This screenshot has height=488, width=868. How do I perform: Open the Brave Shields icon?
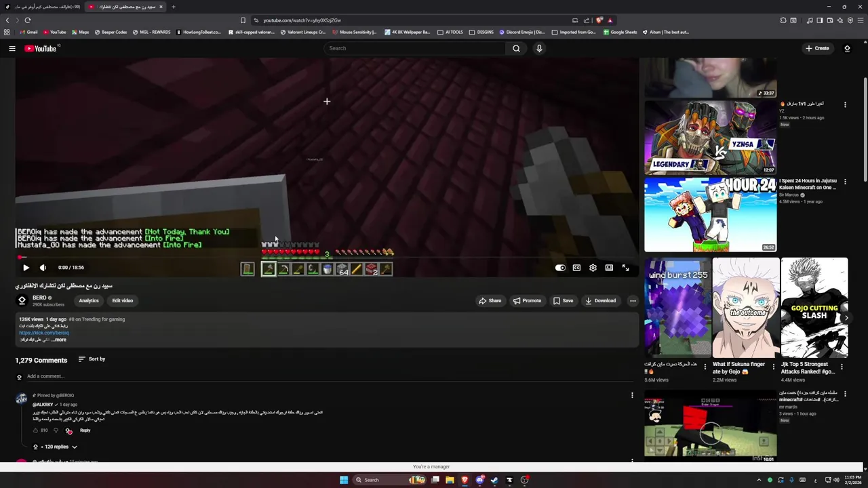pos(599,20)
